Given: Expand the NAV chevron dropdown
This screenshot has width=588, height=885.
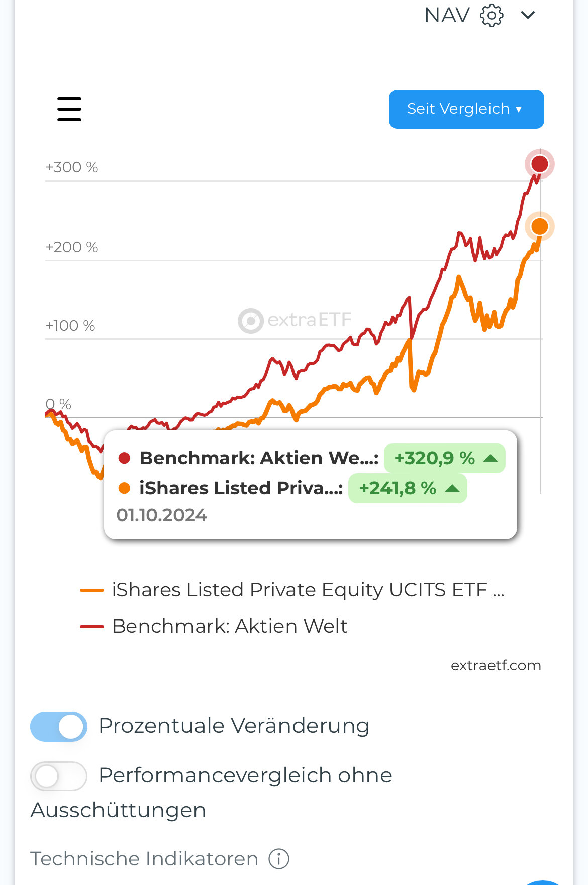Looking at the screenshot, I should click(x=528, y=15).
